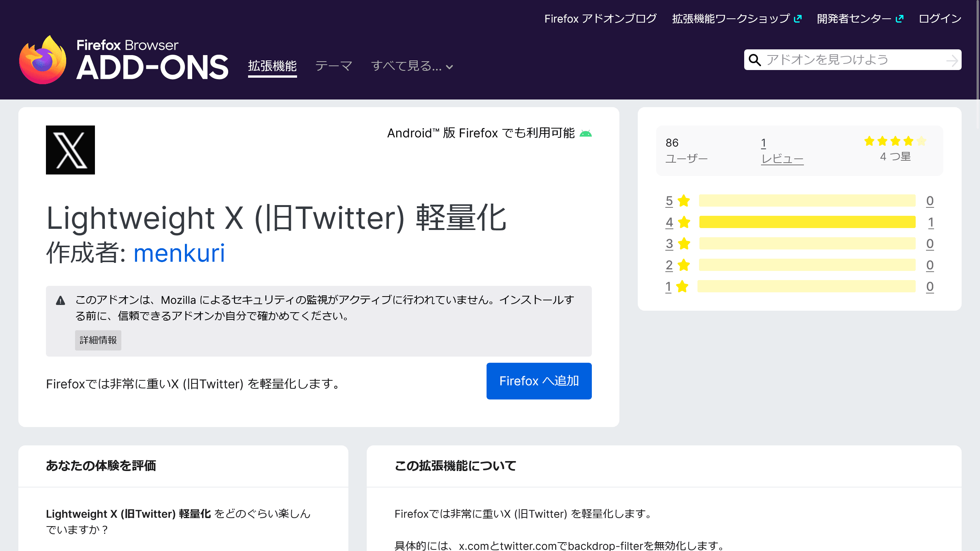Viewport: 980px width, 551px height.
Task: Click the 1 rating label link
Action: coord(668,287)
